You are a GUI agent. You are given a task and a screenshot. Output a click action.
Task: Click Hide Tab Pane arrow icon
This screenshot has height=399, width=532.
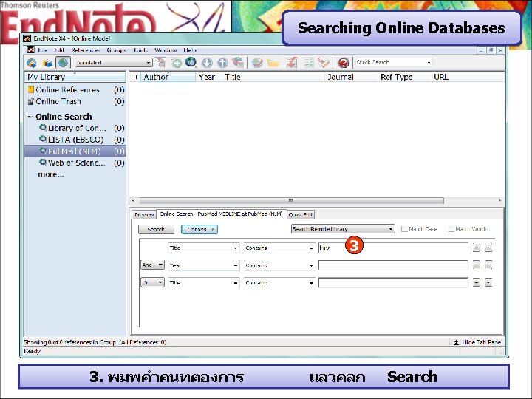457,342
